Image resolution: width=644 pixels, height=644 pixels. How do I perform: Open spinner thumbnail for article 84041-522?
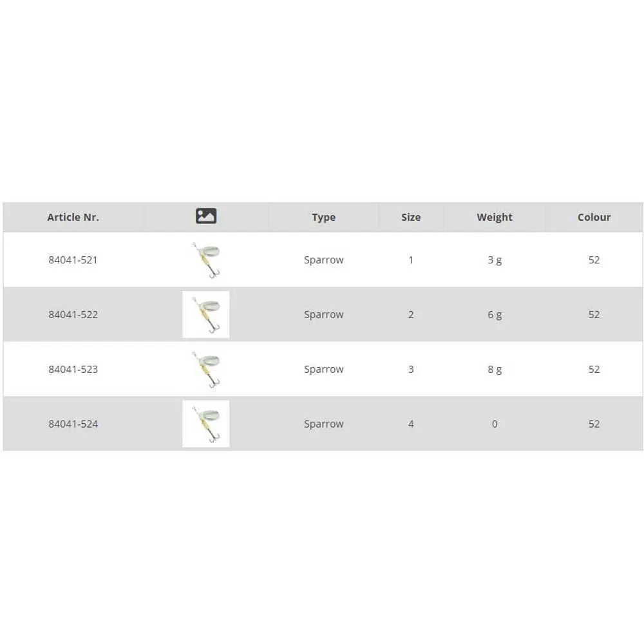coord(206,314)
